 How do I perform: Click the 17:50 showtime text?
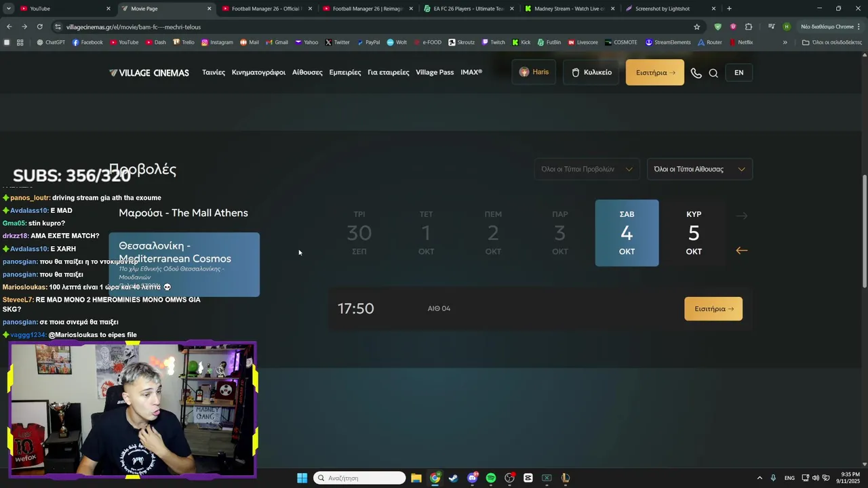[x=356, y=308]
